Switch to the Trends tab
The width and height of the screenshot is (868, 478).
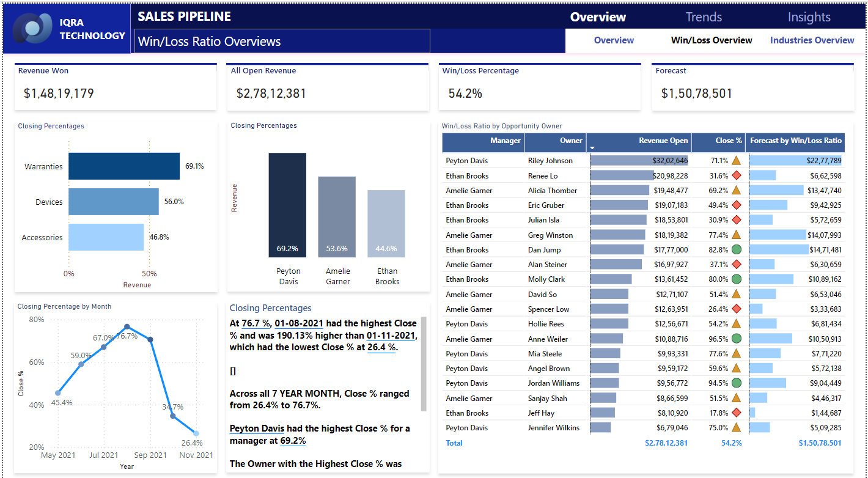coord(703,17)
